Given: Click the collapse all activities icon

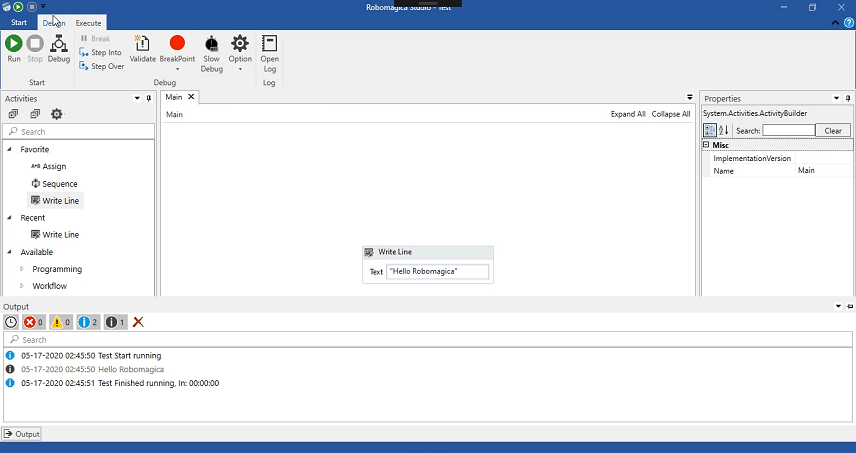Looking at the screenshot, I should coord(35,114).
